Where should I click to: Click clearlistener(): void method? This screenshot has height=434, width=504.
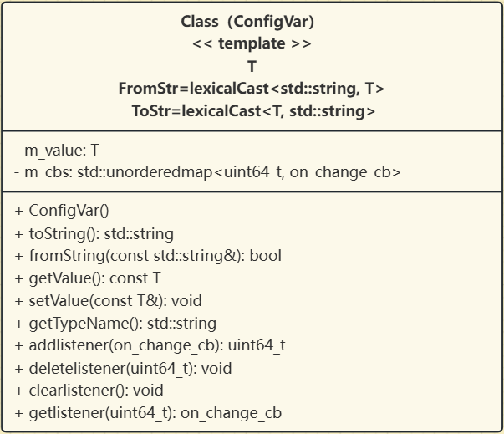[x=89, y=391]
